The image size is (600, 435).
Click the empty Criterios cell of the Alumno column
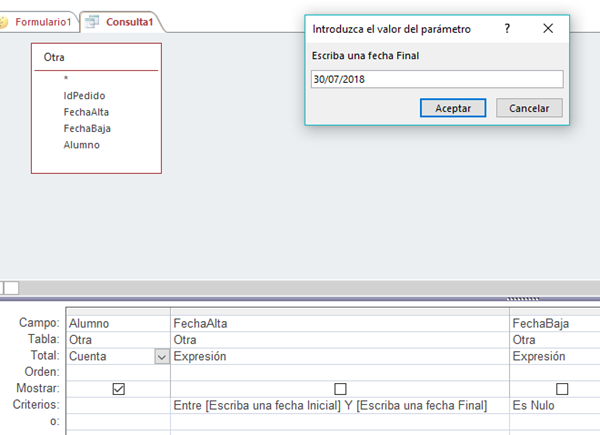(x=118, y=406)
